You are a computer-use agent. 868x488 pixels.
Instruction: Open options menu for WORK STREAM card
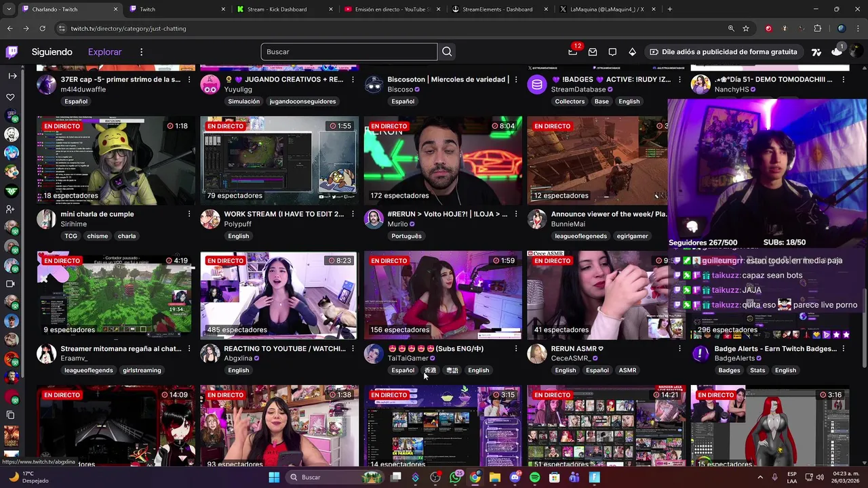tap(353, 214)
